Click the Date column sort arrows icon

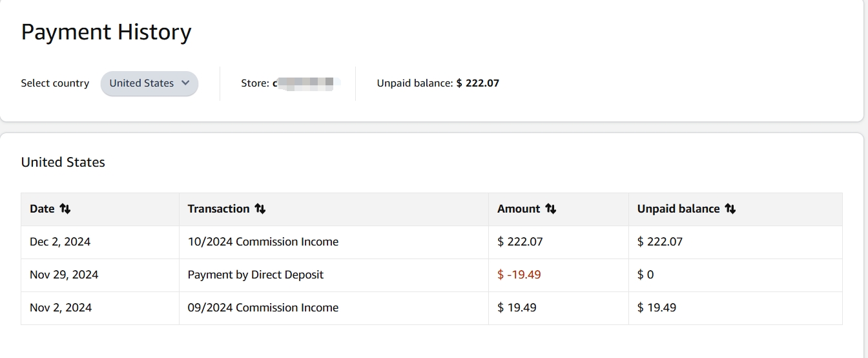[65, 209]
